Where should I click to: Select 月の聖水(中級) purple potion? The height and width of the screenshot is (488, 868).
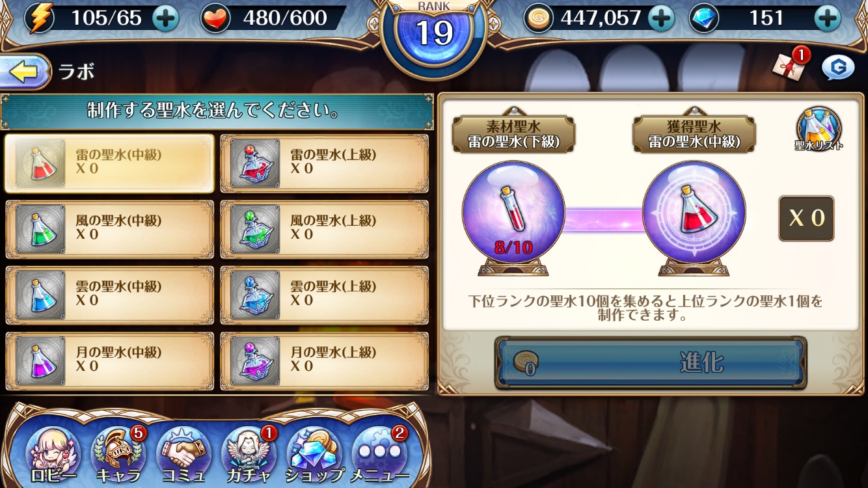point(110,360)
